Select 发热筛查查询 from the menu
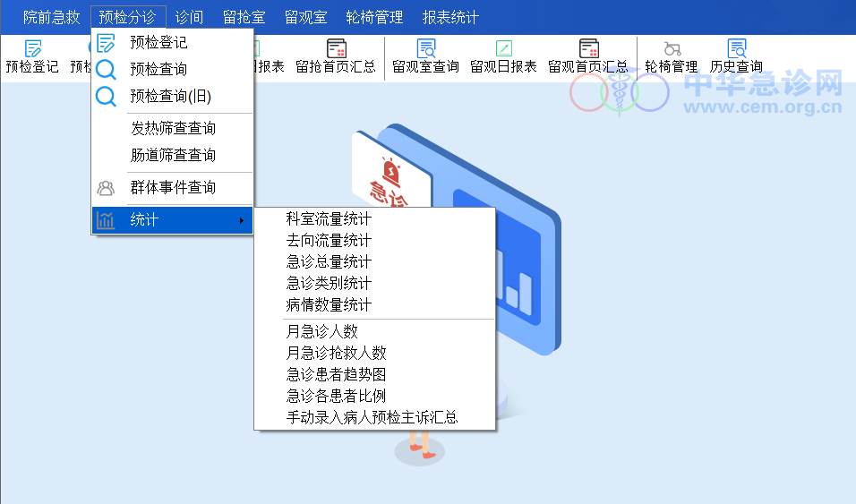Screen dimensions: 856x504 [173, 128]
